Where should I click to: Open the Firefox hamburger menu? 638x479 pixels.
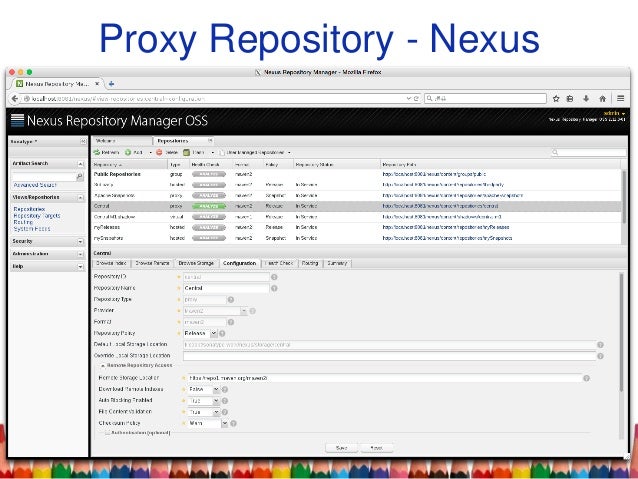tap(621, 98)
